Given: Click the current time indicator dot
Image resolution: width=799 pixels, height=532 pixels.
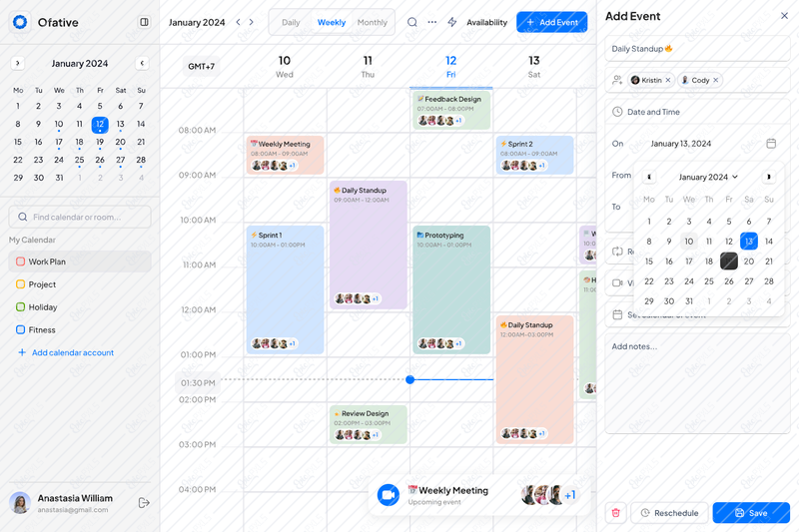Looking at the screenshot, I should click(410, 379).
